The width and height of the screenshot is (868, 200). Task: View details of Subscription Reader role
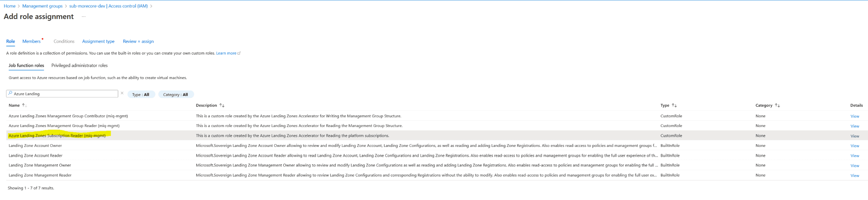[x=855, y=136]
